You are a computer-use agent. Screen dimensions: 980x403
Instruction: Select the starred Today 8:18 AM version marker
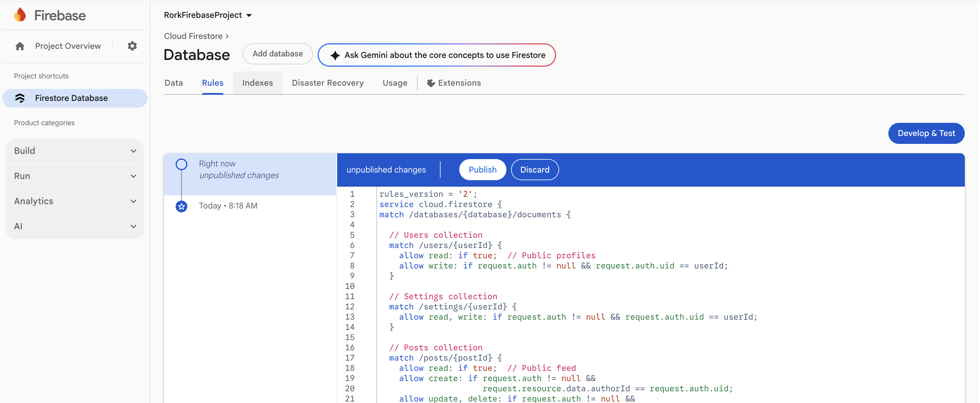tap(181, 206)
